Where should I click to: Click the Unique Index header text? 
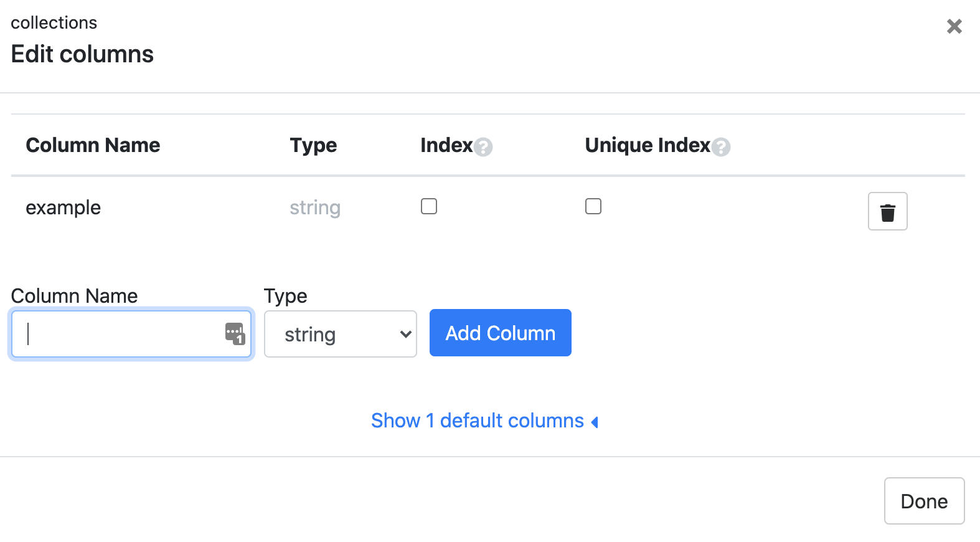pos(647,145)
